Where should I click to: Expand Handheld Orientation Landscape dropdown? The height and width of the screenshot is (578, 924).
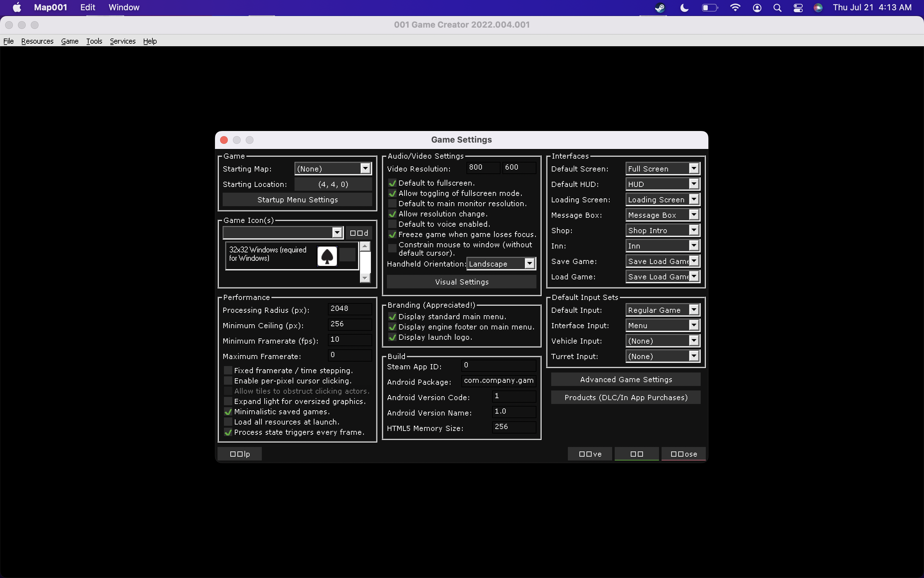pos(501,264)
